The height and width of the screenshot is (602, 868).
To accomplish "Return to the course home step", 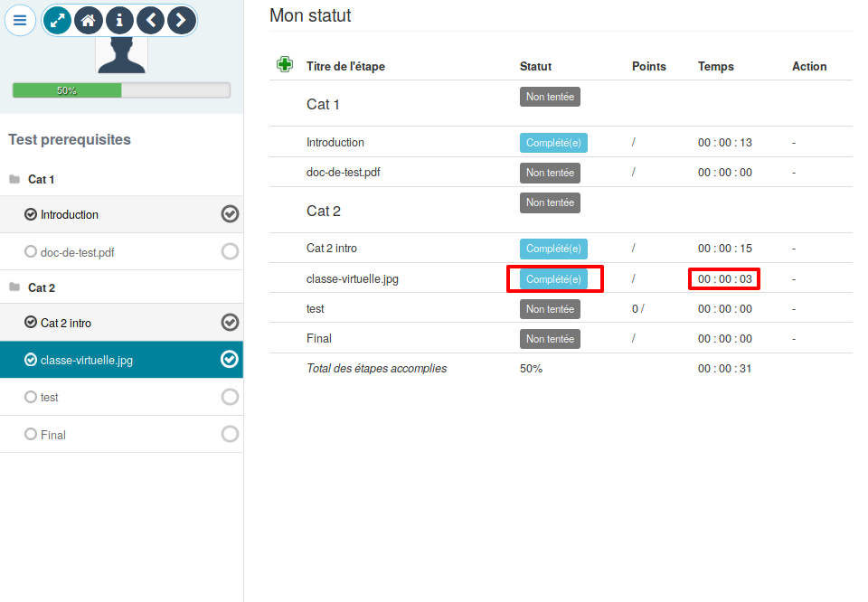I will coord(88,20).
